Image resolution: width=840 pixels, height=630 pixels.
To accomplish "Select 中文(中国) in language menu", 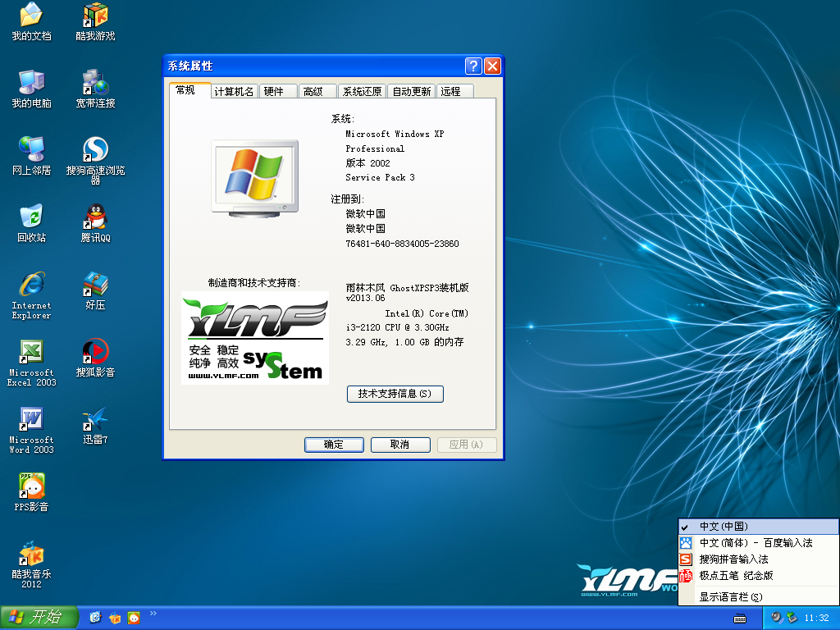I will pos(759,527).
